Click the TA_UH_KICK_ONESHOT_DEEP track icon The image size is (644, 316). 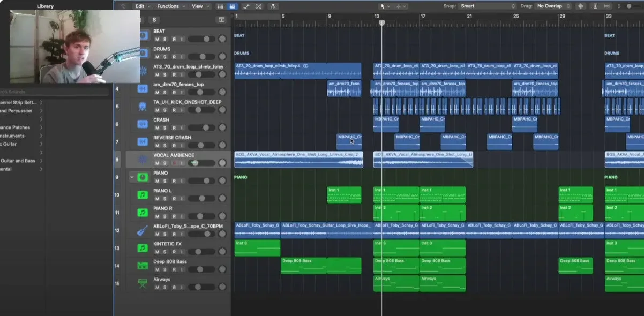pyautogui.click(x=143, y=106)
